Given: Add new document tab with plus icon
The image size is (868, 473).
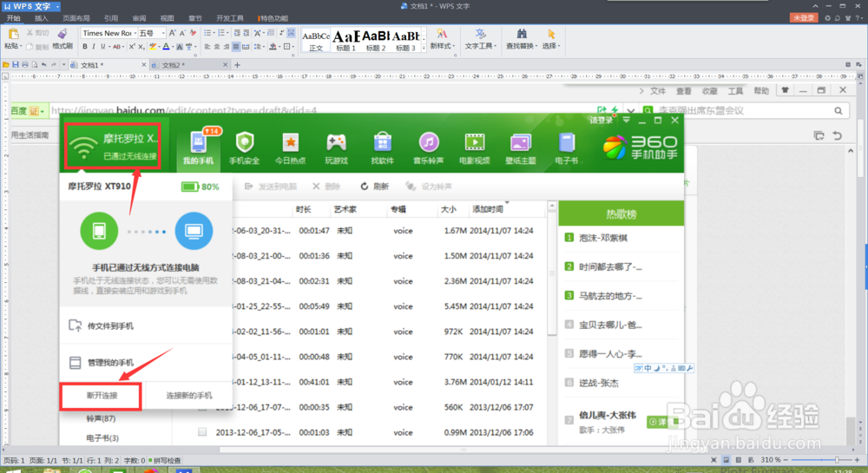Looking at the screenshot, I should tap(238, 65).
